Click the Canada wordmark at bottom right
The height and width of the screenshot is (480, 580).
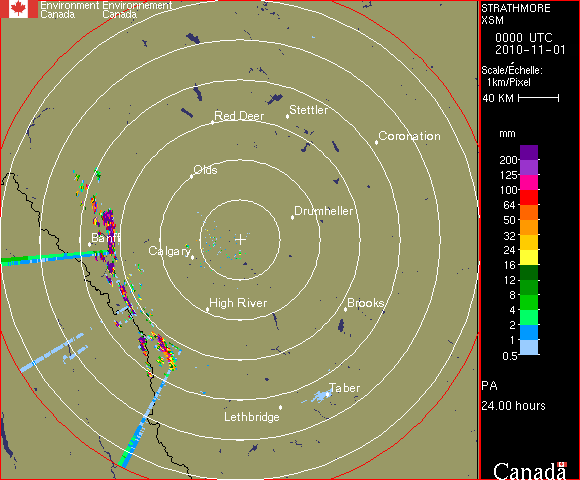click(x=530, y=471)
